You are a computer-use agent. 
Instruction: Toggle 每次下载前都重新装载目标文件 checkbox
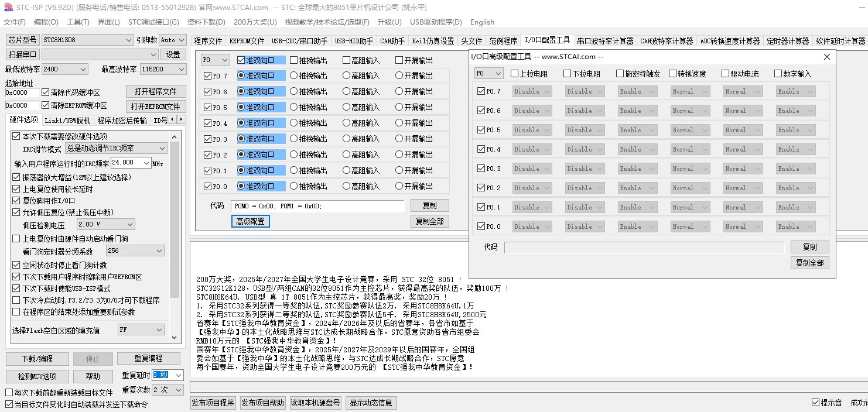pyautogui.click(x=59, y=393)
